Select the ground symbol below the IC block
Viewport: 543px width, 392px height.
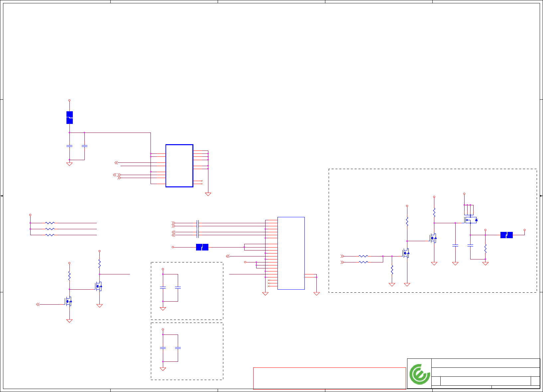[208, 194]
